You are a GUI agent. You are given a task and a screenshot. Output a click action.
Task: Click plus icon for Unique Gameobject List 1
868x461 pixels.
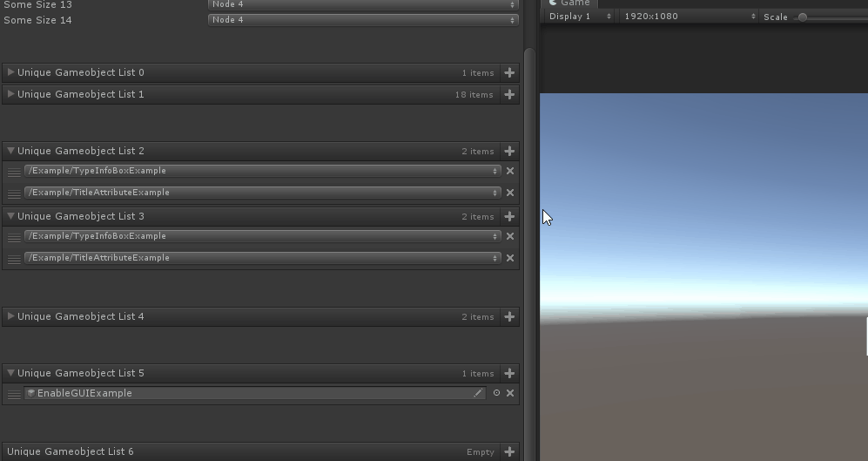click(x=509, y=95)
